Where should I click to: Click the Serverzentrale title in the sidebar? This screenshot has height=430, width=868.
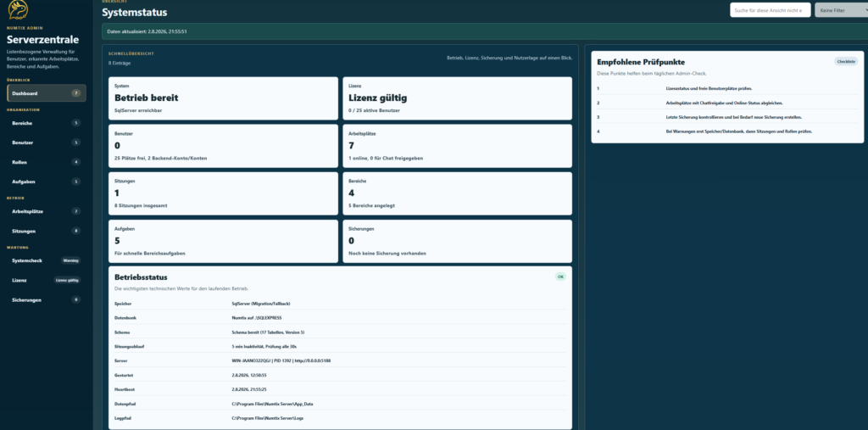point(42,40)
